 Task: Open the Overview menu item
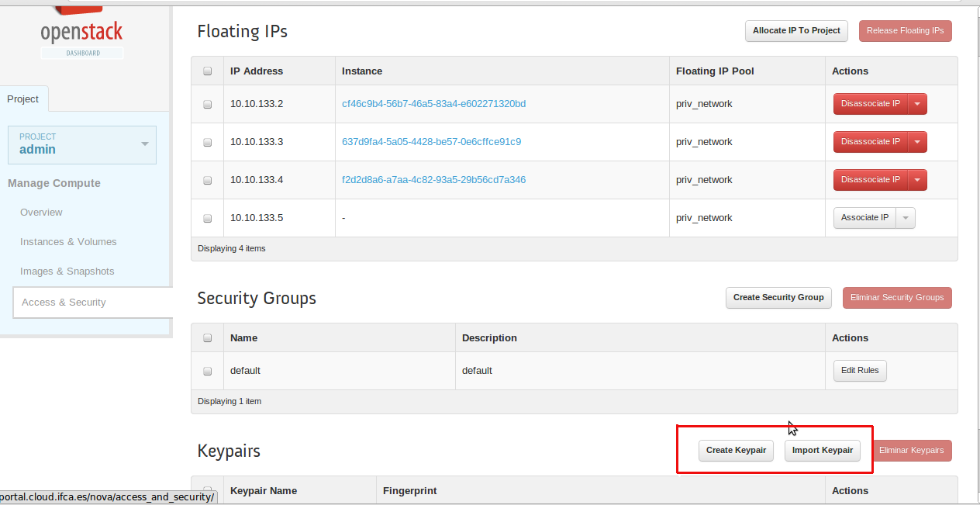[x=41, y=213]
